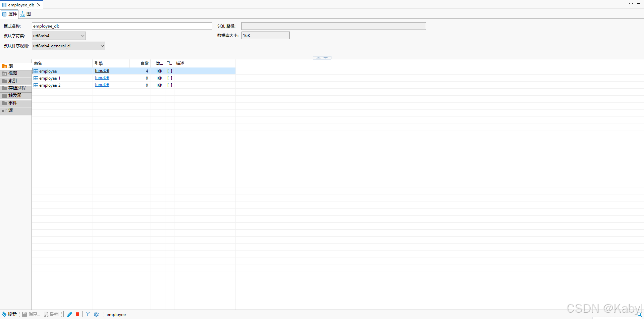
Task: Click the SQL 路径 (SQL path) field
Action: tap(334, 26)
